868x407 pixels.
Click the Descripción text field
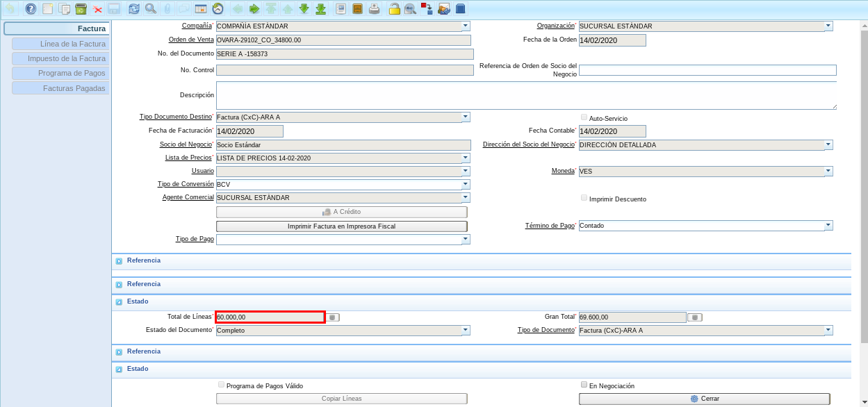(525, 95)
